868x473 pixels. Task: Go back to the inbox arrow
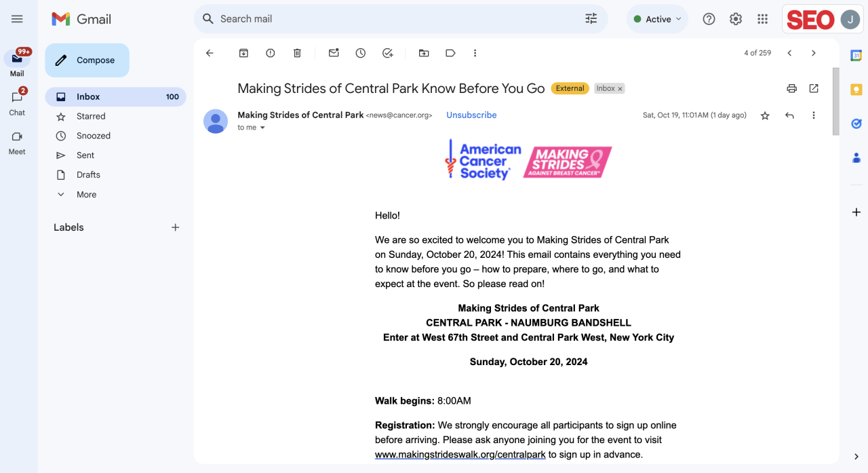pos(210,53)
